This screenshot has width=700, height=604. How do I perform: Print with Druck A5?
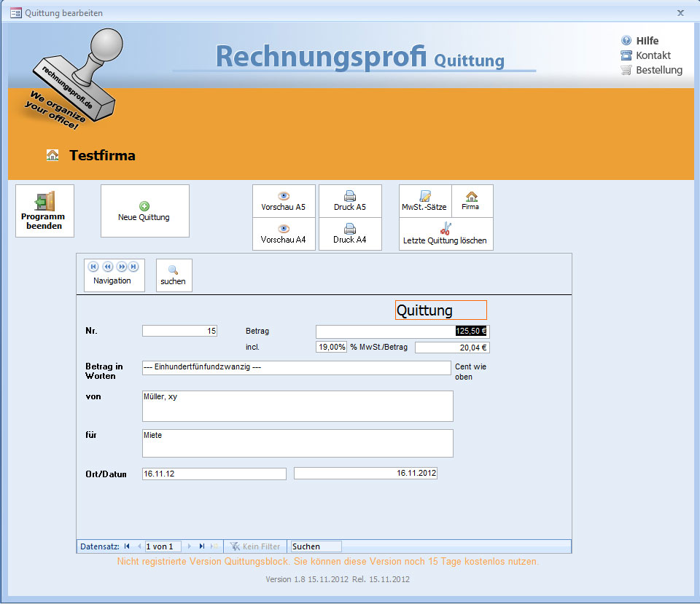pos(350,201)
